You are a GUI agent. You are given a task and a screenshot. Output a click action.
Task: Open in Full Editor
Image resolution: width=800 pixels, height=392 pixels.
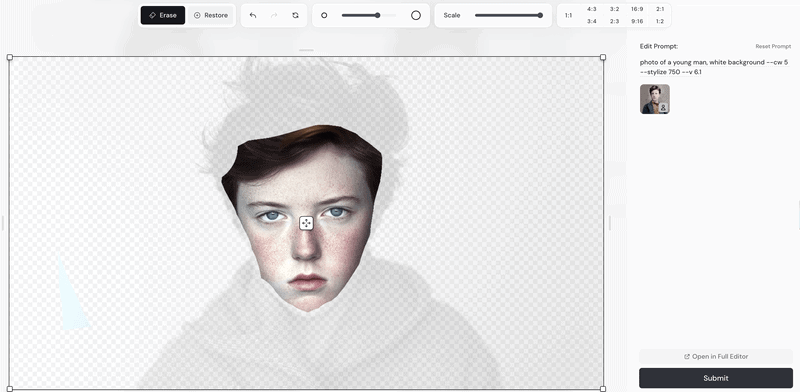click(716, 356)
